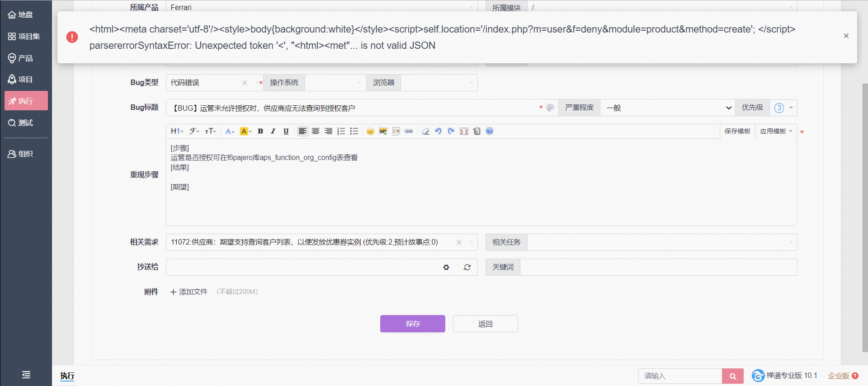
Task: Click the 返回 back button
Action: point(486,324)
